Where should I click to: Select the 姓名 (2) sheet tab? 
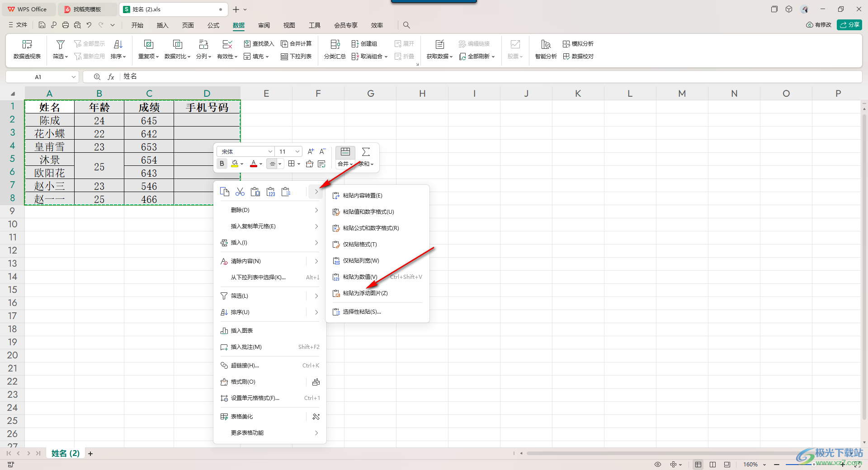[66, 453]
